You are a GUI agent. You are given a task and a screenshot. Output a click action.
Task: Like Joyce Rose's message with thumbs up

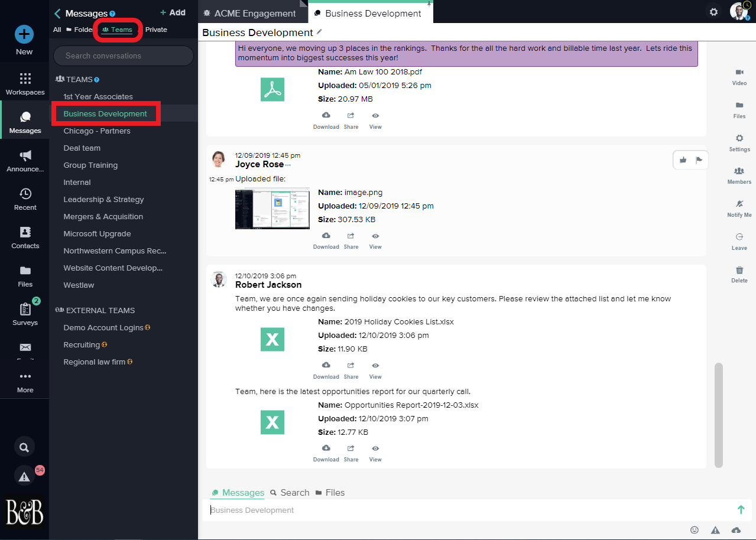(x=683, y=160)
